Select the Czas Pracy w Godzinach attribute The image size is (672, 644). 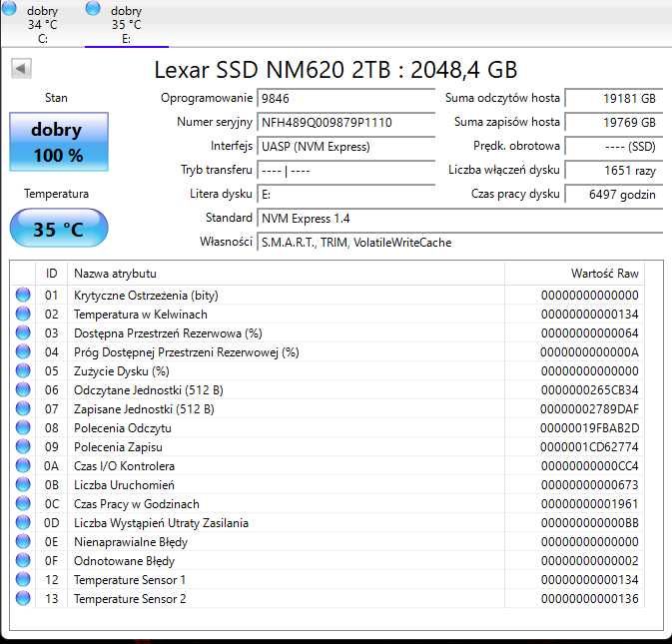tap(137, 504)
